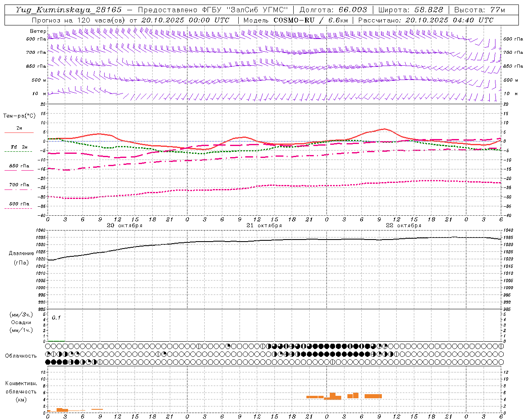Click the 1040 value on left pressure axis

(x=41, y=231)
